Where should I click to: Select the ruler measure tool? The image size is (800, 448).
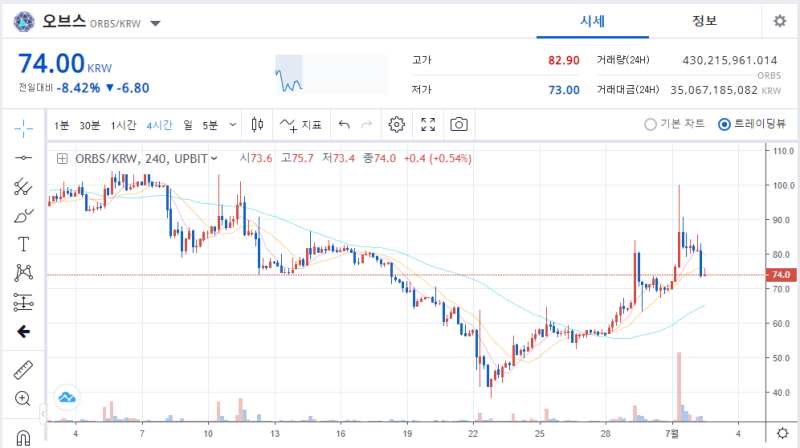(23, 370)
